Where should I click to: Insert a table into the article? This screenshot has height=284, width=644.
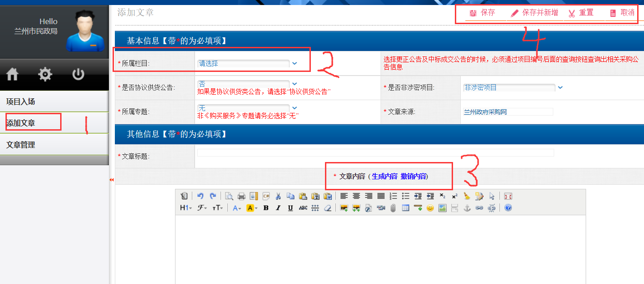(x=406, y=208)
